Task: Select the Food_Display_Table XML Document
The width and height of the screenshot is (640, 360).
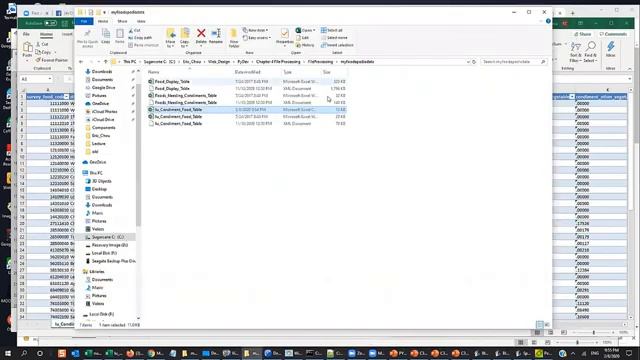Action: 247,89
